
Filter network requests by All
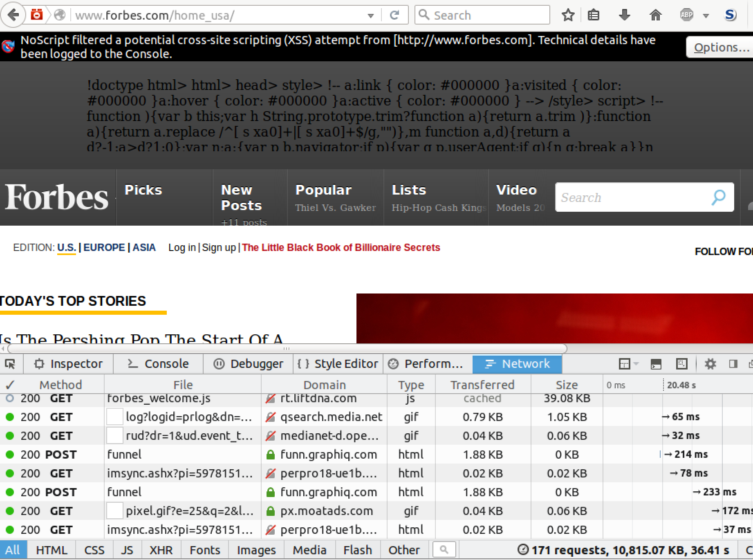13,550
